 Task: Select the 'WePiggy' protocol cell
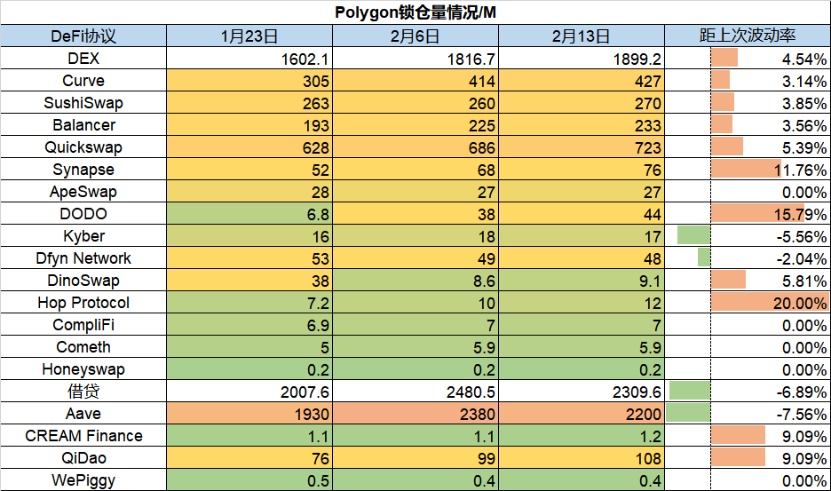click(83, 480)
